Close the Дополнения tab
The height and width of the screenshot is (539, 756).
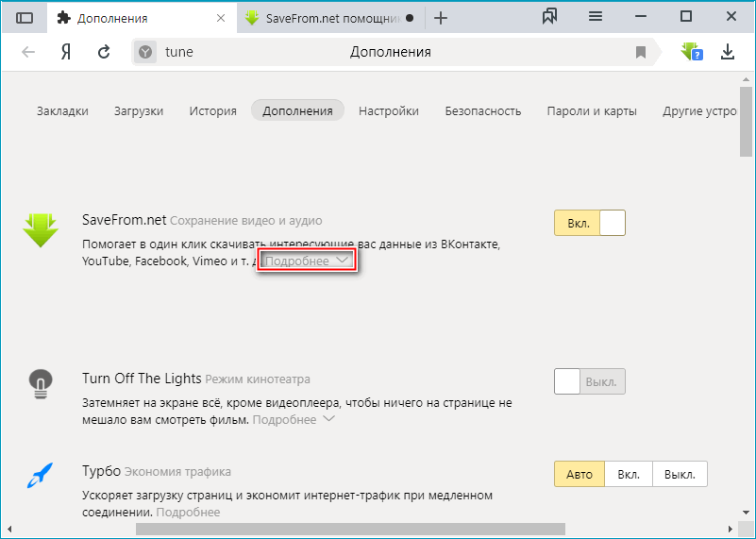tap(221, 18)
